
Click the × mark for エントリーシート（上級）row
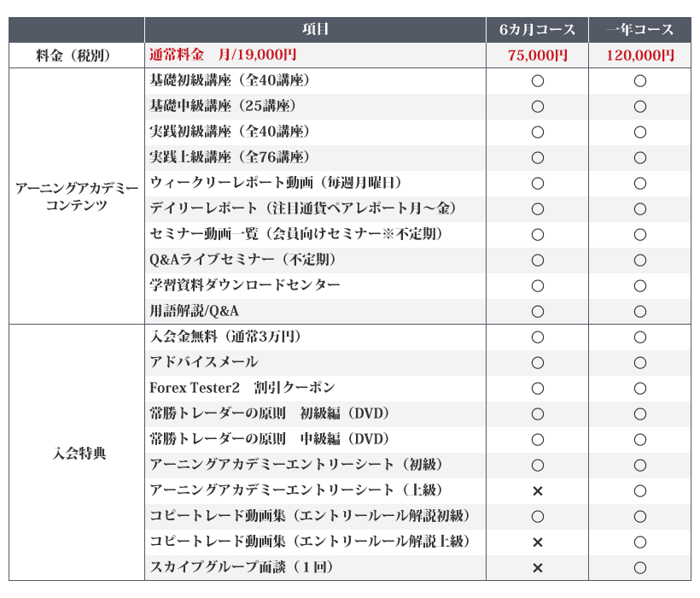(537, 491)
